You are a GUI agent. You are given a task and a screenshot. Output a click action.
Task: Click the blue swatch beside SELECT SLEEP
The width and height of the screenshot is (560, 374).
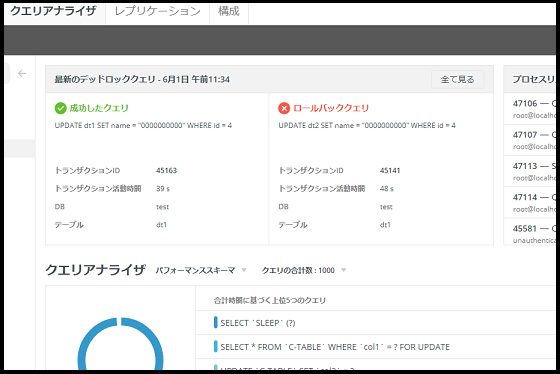click(215, 322)
